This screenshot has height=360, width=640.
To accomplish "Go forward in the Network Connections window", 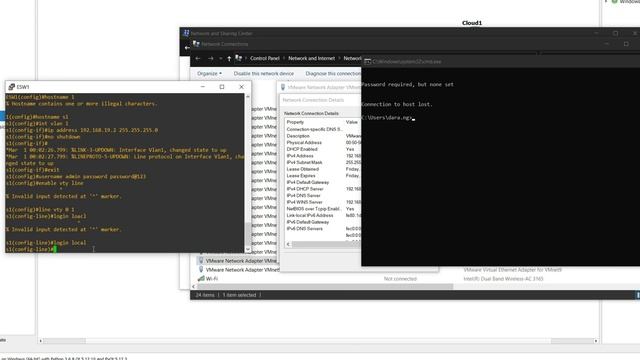I will click(x=211, y=59).
